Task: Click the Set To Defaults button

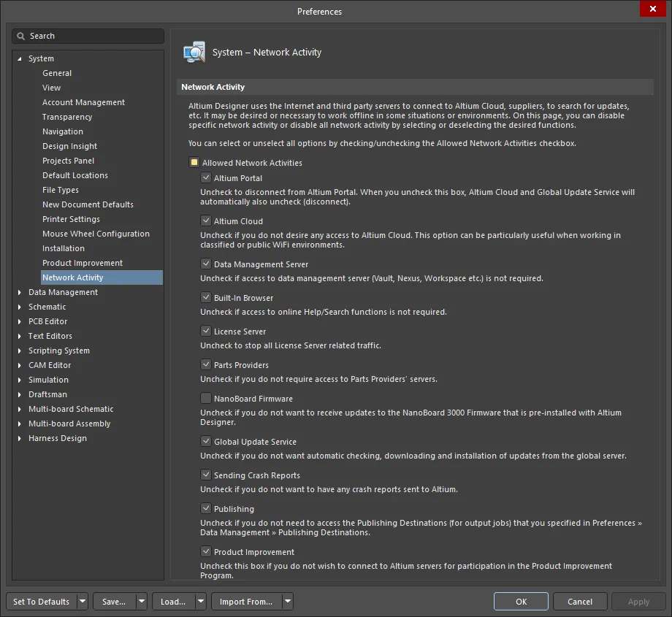Action: click(42, 601)
